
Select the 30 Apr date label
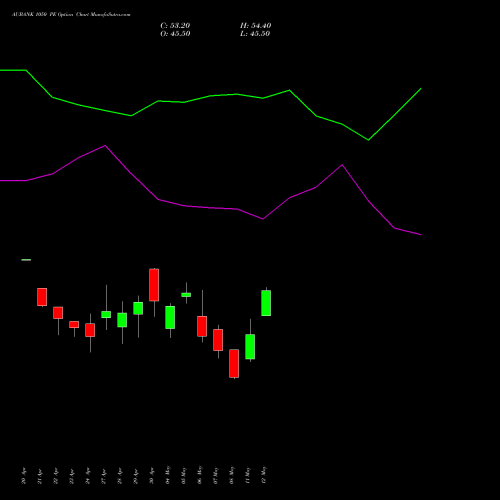tap(152, 476)
